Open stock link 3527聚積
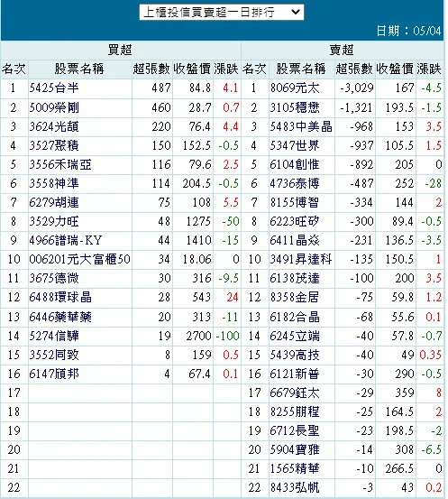This screenshot has width=448, height=499. [x=54, y=146]
